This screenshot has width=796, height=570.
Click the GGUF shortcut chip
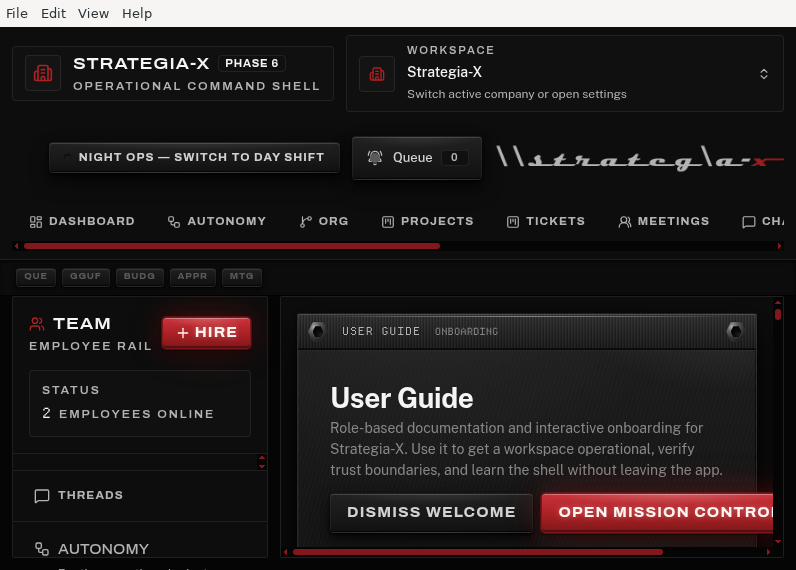86,277
